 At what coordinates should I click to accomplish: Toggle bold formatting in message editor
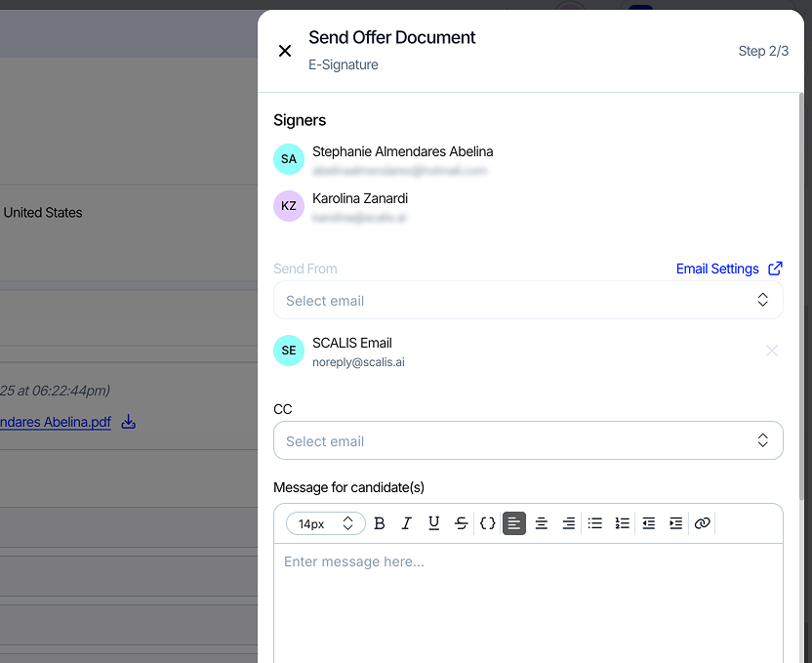380,523
